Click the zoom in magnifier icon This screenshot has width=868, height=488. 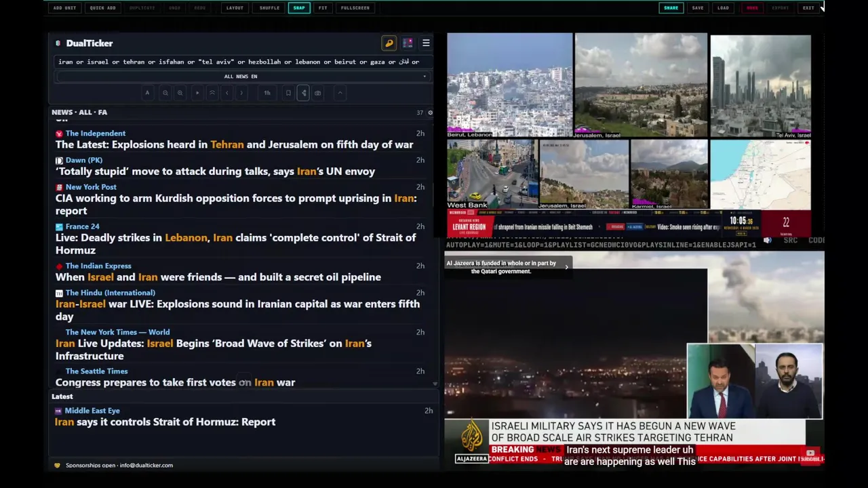click(180, 93)
